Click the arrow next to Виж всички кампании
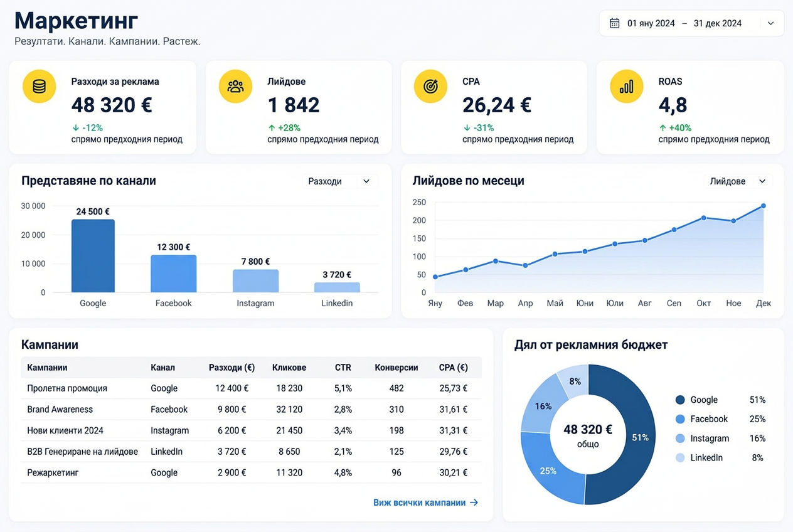The width and height of the screenshot is (793, 532). [474, 503]
